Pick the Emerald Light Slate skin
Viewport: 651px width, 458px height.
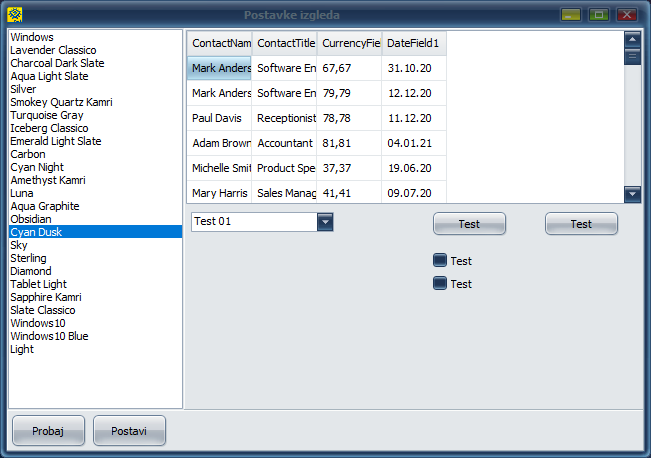(55, 141)
